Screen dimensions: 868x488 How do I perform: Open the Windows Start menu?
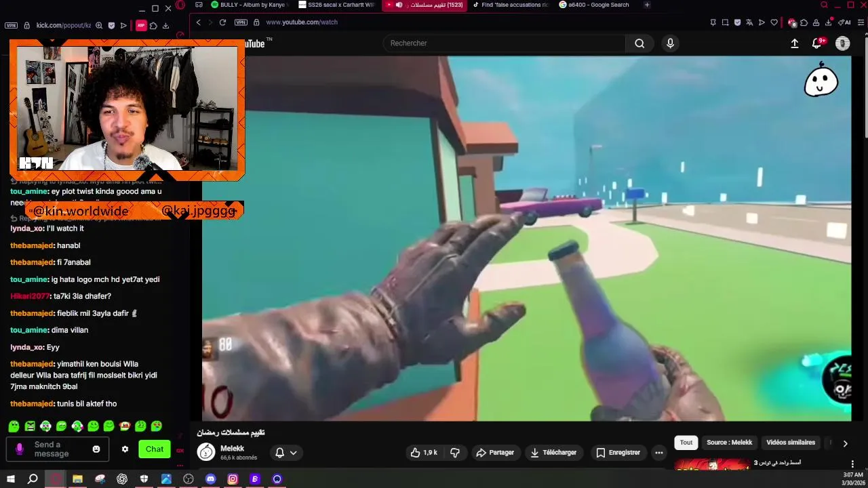coord(11,479)
